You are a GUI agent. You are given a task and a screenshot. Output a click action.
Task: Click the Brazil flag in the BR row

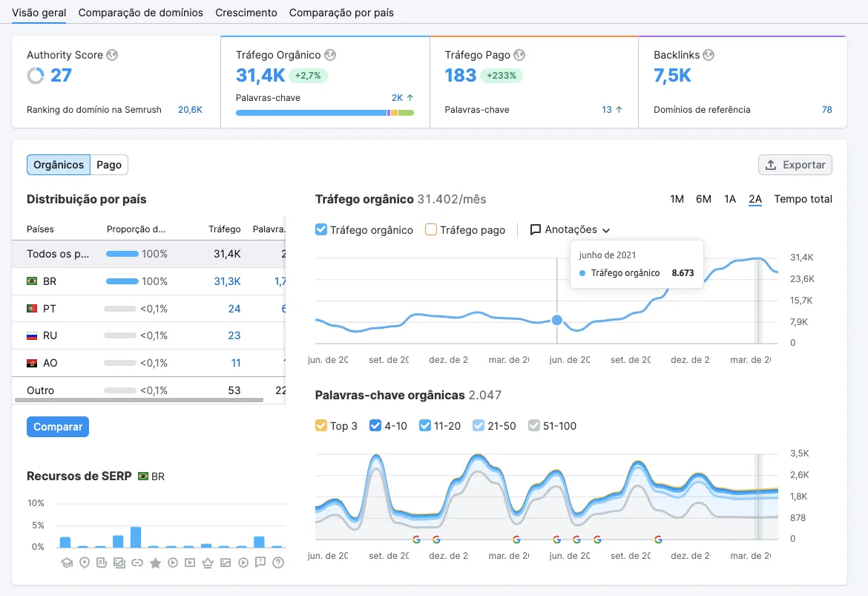(x=32, y=281)
